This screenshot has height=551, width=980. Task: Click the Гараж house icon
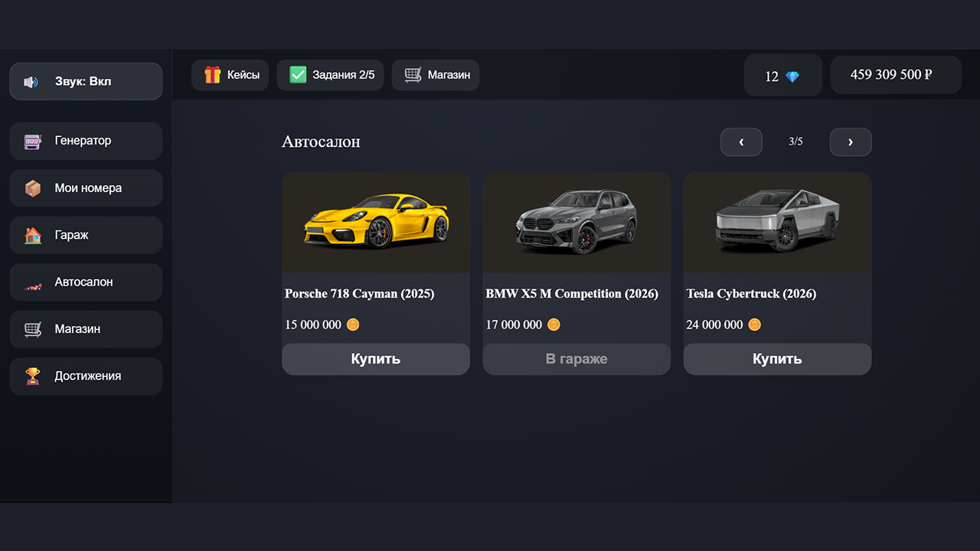point(32,236)
